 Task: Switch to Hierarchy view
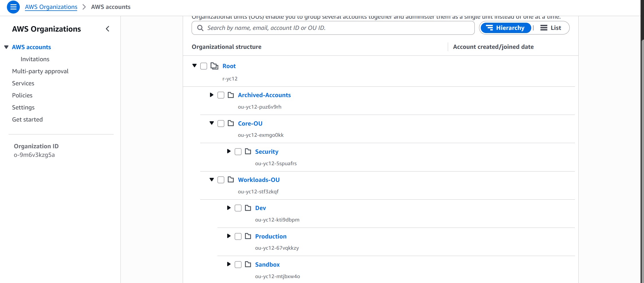pos(506,28)
